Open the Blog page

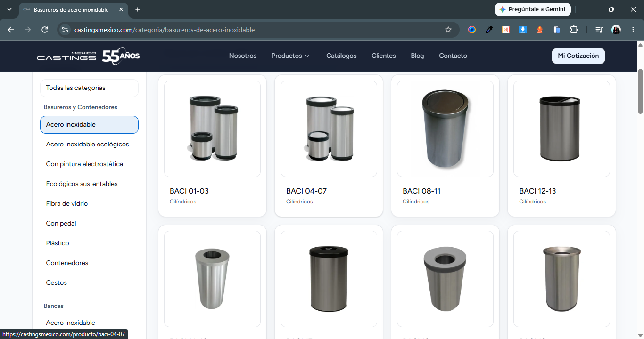pos(417,56)
